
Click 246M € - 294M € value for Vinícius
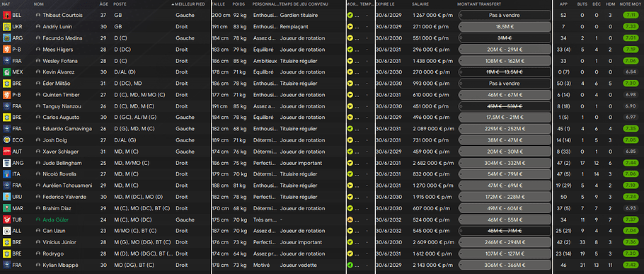coord(505,242)
